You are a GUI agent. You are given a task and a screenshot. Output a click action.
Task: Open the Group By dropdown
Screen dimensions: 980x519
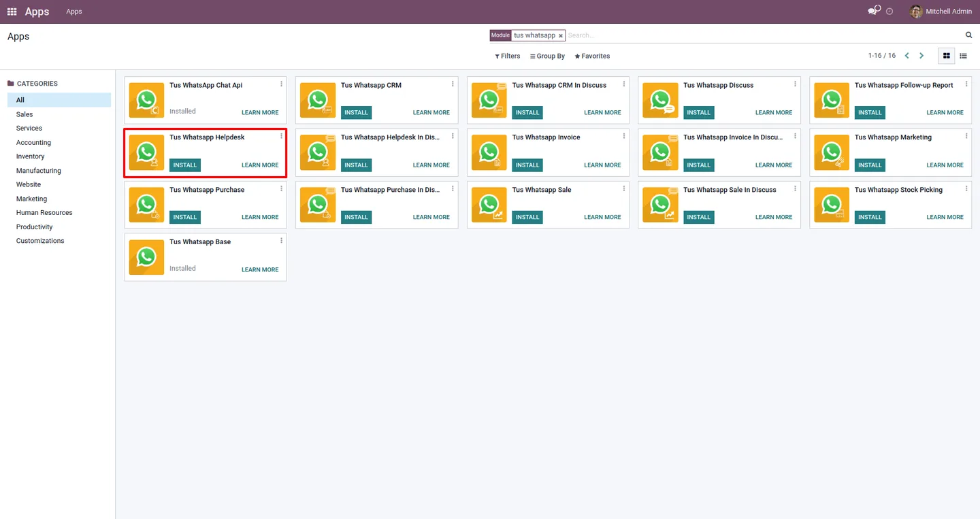click(548, 56)
